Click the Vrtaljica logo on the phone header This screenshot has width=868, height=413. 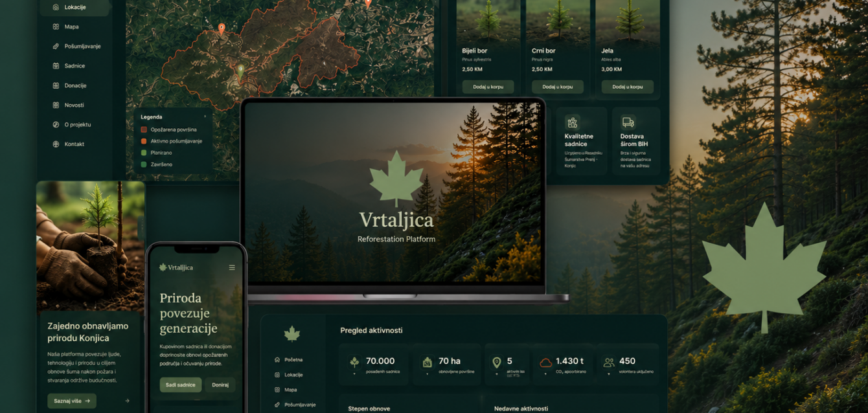[176, 267]
